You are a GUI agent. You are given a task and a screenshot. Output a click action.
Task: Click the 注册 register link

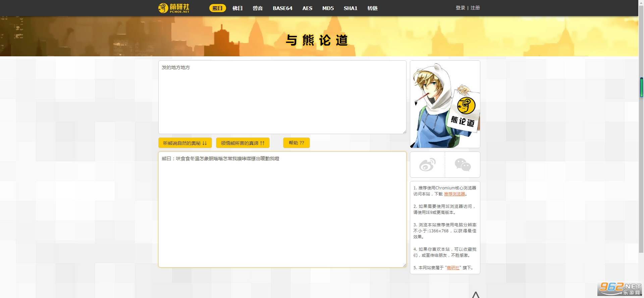475,8
